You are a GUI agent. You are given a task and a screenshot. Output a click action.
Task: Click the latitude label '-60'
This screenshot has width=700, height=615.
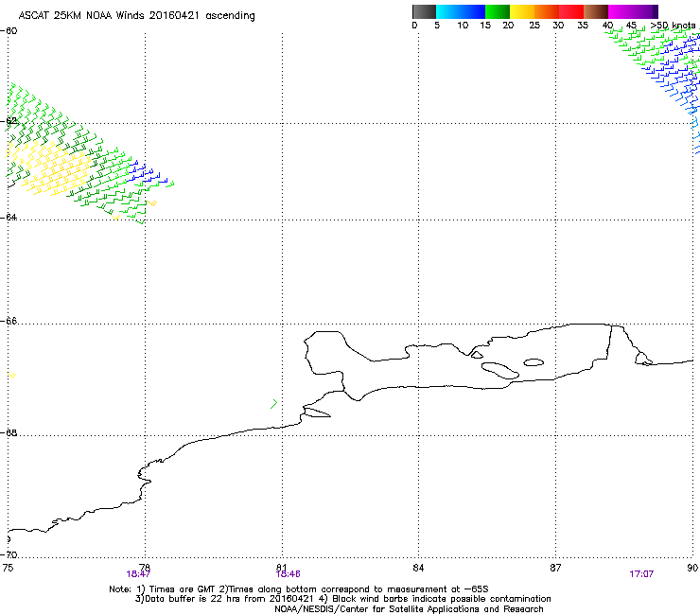tap(9, 31)
